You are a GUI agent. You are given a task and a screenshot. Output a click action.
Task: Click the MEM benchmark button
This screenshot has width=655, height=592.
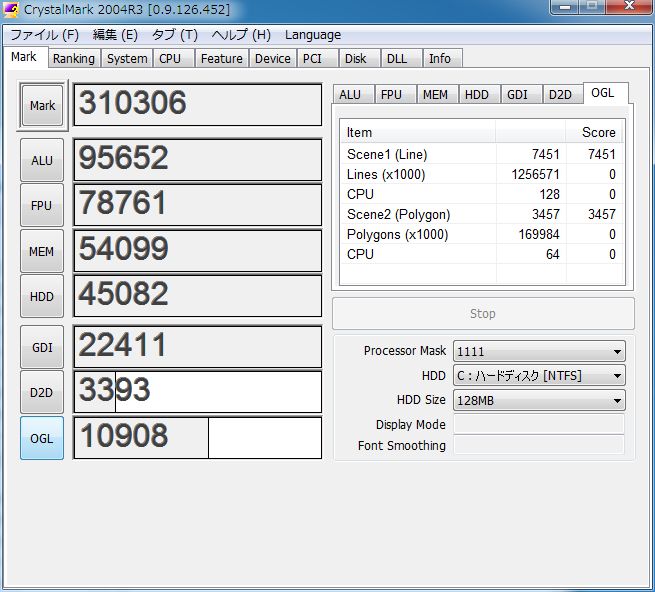pos(42,251)
